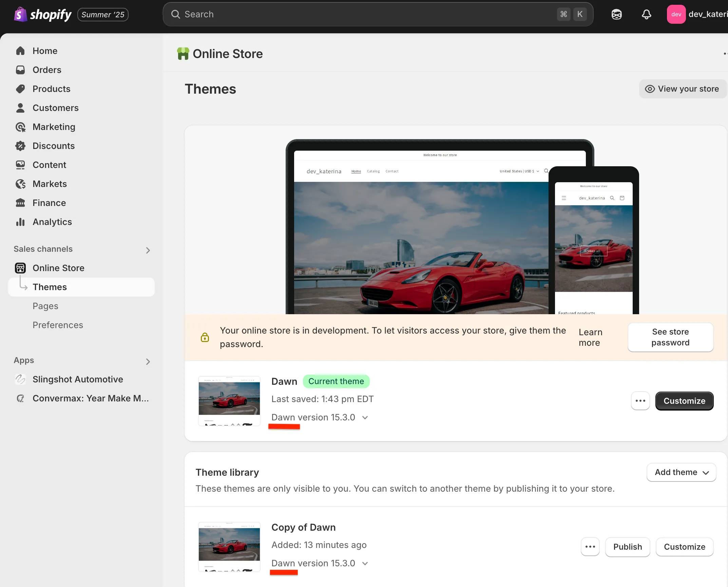Viewport: 728px width, 587px height.
Task: Click the Analytics bar chart icon
Action: pyautogui.click(x=20, y=222)
